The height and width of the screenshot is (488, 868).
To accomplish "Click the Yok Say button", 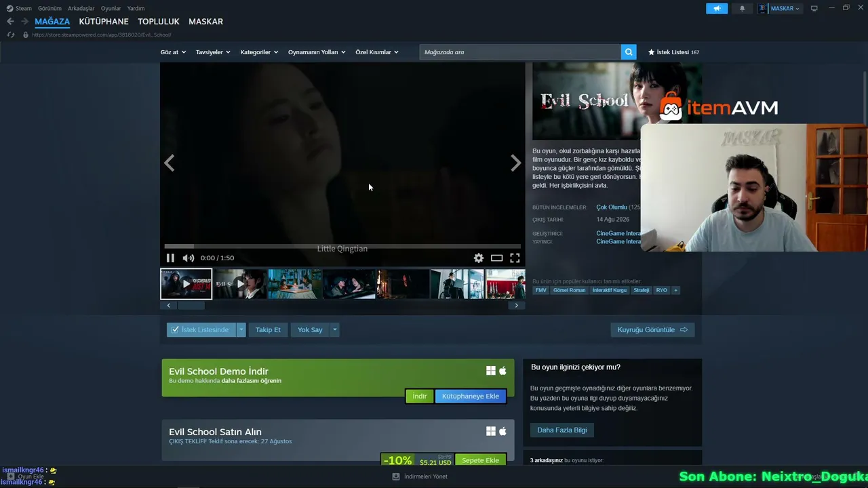I will [310, 330].
